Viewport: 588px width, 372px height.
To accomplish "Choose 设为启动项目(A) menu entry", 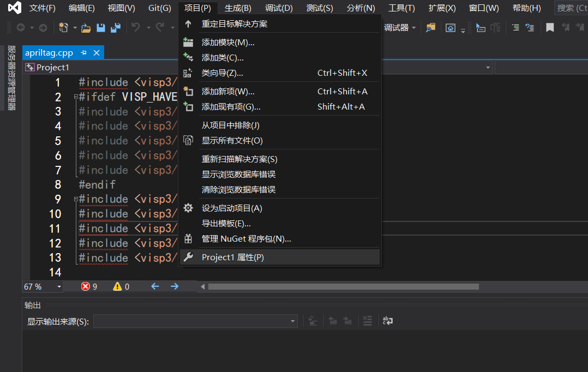I will coord(280,208).
